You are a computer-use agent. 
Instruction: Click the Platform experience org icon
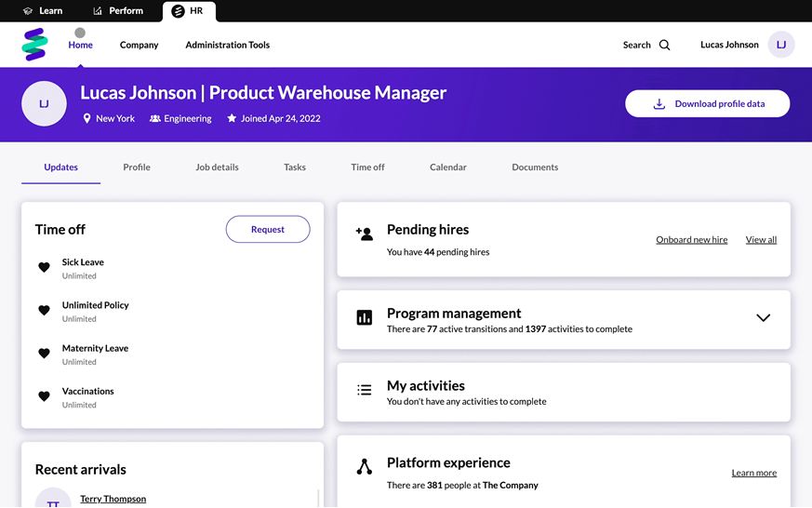pyautogui.click(x=365, y=467)
